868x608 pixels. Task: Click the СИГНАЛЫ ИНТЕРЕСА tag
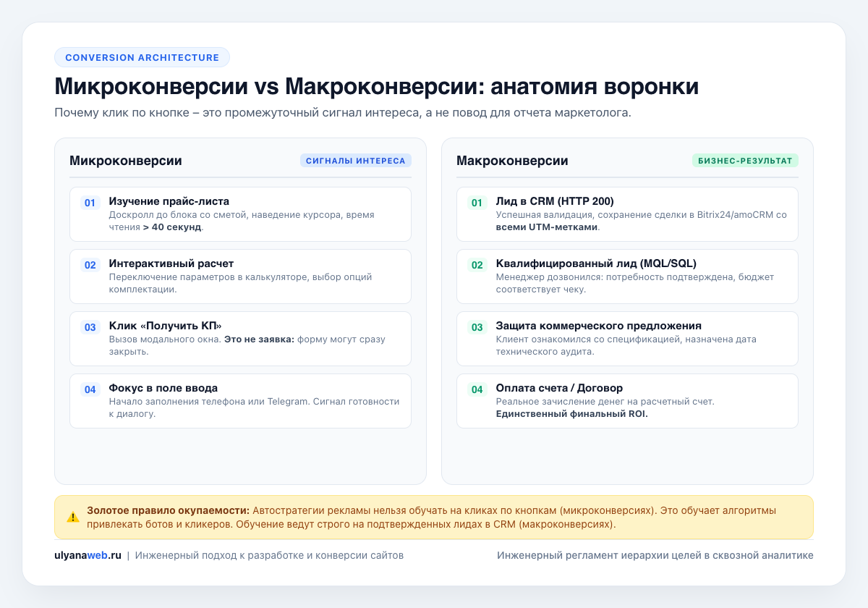tap(356, 161)
